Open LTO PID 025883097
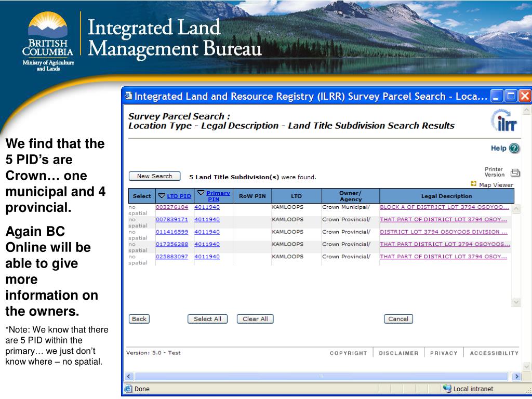The image size is (532, 399). tap(171, 257)
